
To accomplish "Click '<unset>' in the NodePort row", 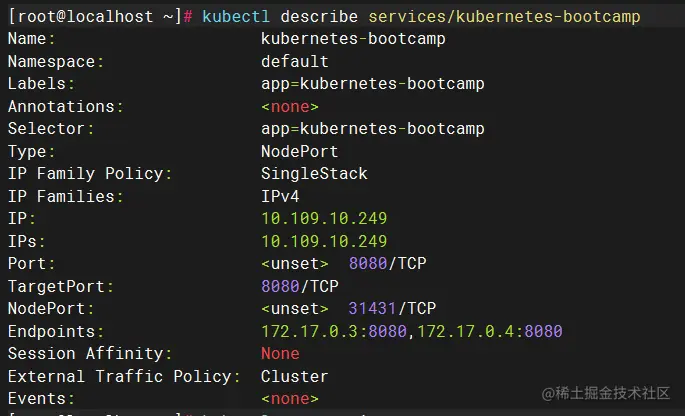I will click(x=294, y=309).
